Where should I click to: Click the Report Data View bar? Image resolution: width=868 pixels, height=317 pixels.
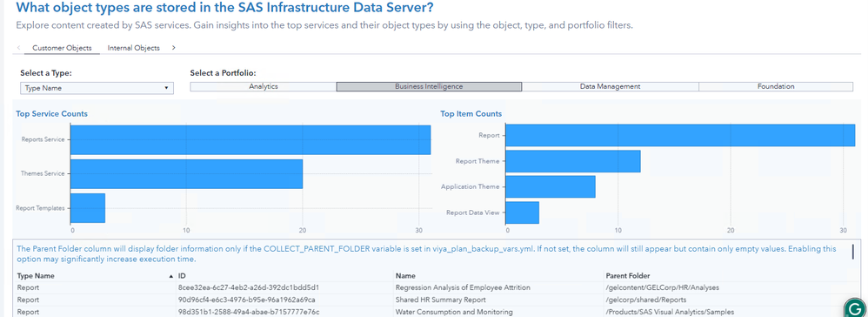(x=522, y=212)
